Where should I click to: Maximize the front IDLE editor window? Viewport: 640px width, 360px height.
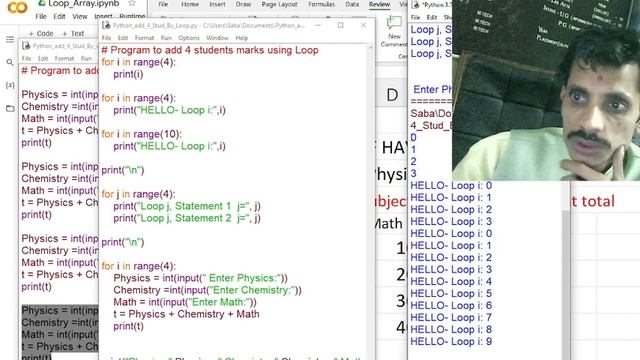340,25
